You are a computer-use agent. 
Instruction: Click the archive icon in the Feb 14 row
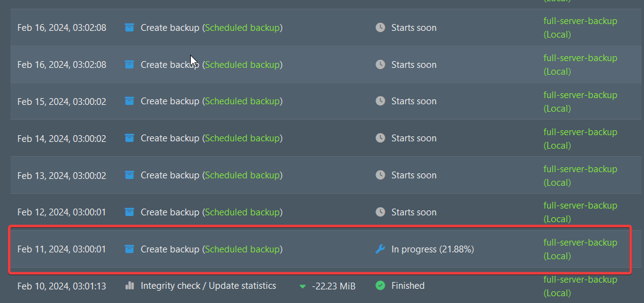coord(129,138)
